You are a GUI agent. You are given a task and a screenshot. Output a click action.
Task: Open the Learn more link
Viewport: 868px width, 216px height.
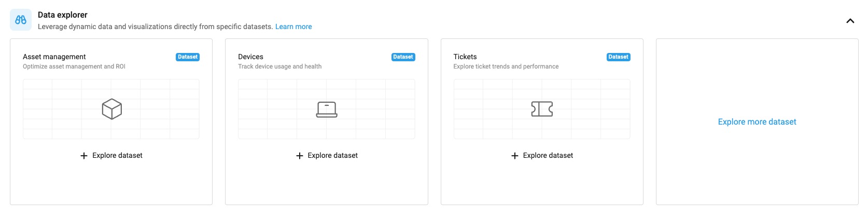coord(293,26)
